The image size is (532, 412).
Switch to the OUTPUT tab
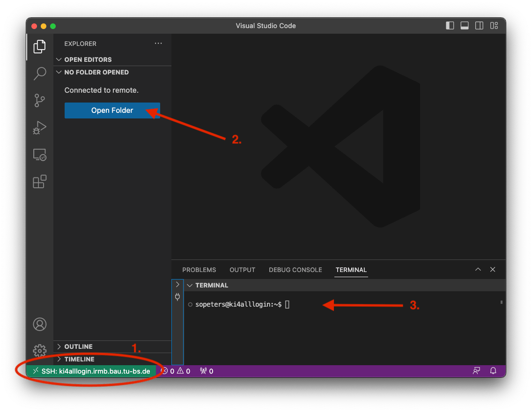242,270
